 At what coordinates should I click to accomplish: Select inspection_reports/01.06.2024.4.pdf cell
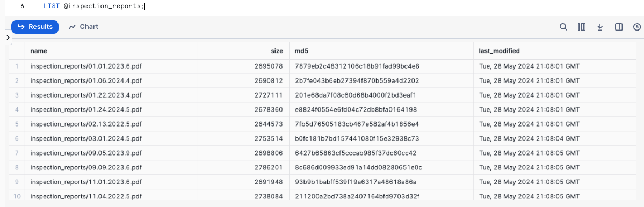coord(111,81)
